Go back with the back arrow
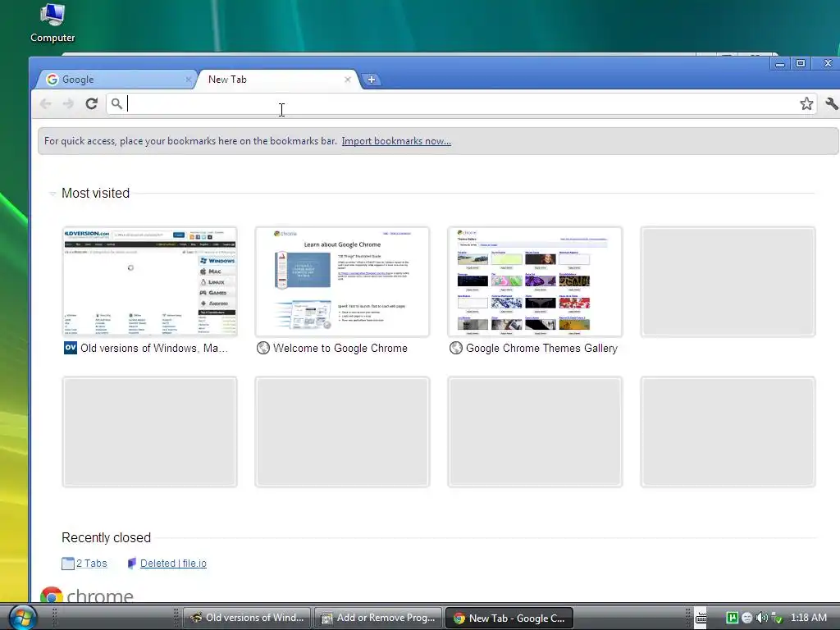The height and width of the screenshot is (630, 840). point(46,103)
